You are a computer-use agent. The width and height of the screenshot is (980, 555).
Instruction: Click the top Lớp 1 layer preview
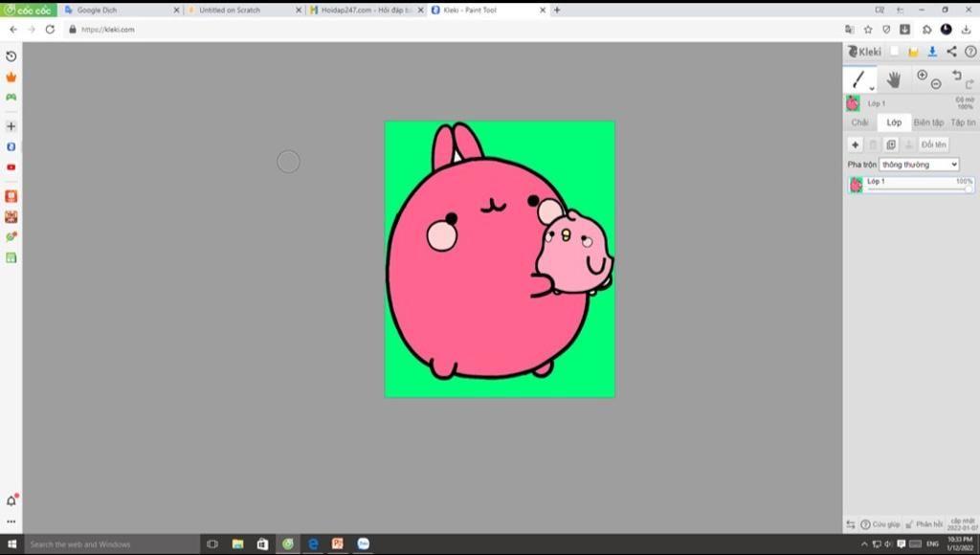tap(853, 103)
